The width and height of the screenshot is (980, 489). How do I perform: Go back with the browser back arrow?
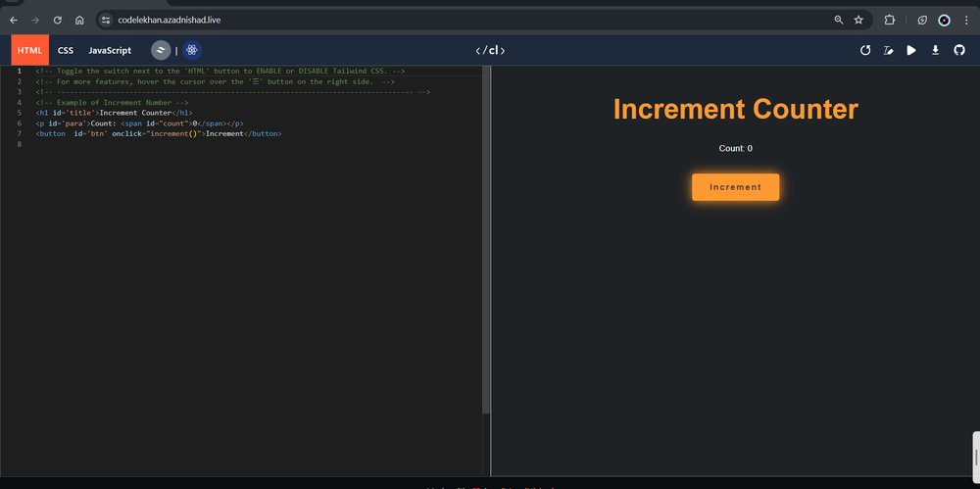tap(14, 20)
